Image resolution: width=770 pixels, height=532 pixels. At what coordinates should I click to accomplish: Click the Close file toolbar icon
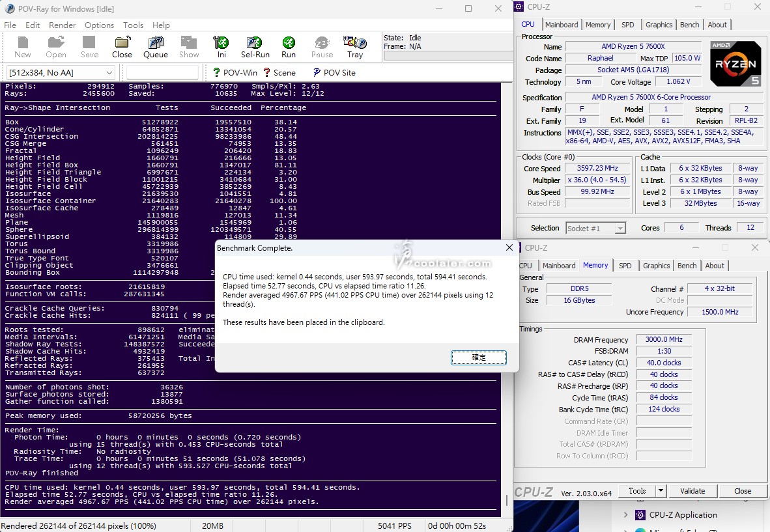(x=122, y=47)
